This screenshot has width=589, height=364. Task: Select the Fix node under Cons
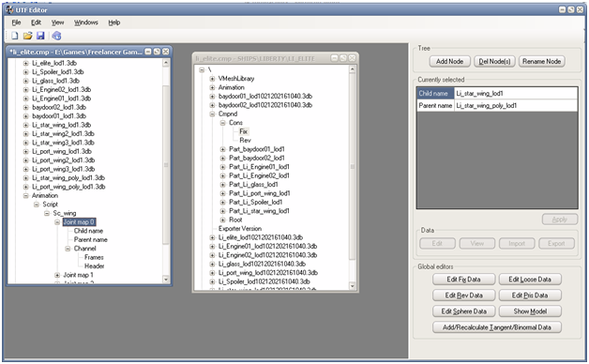tap(244, 131)
